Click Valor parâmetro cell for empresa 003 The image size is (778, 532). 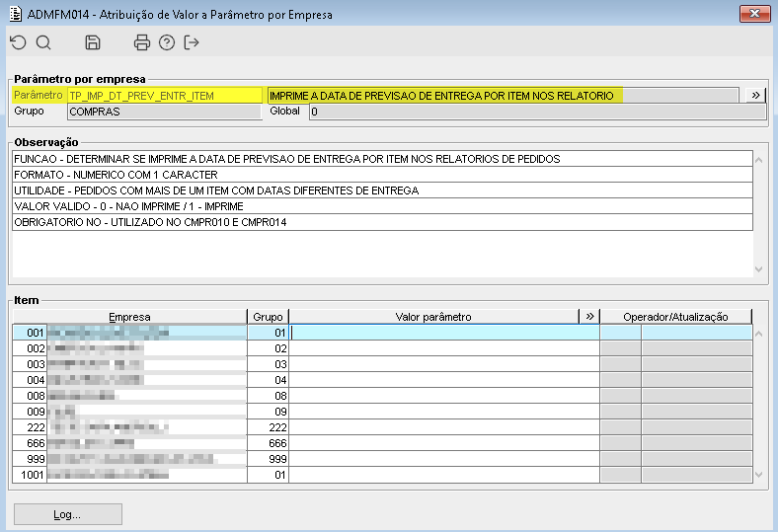(x=444, y=364)
